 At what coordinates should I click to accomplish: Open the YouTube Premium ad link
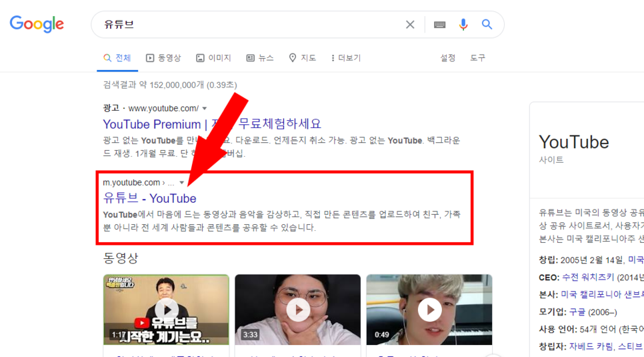[x=212, y=124]
